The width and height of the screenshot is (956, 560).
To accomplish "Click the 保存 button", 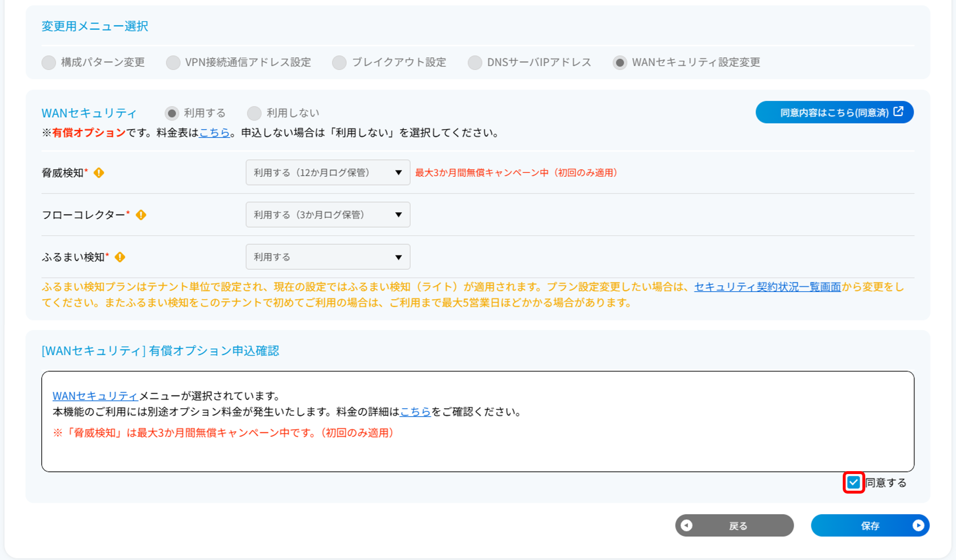I will click(x=870, y=526).
